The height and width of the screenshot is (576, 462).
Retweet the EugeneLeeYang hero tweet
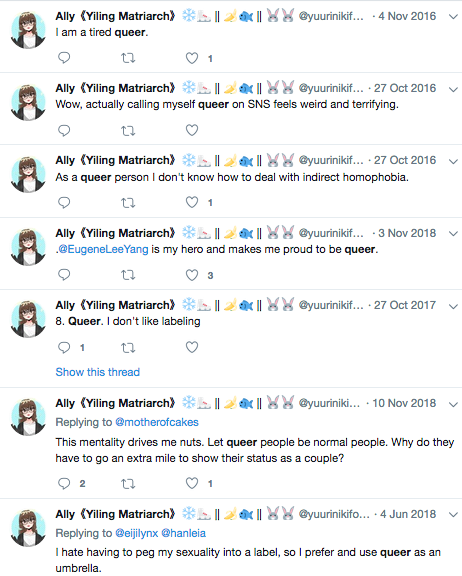click(128, 275)
